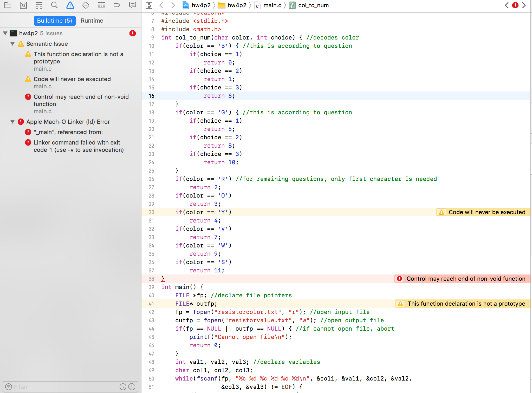Open the Breakpoint navigator icon
The height and width of the screenshot is (393, 532).
(x=117, y=5)
